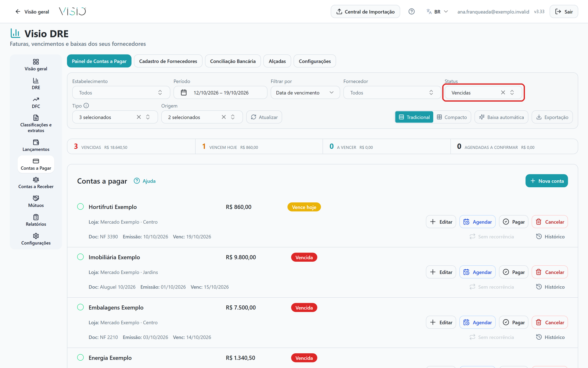
Task: Select the Embalagens Exemplo row circle
Action: (80, 307)
